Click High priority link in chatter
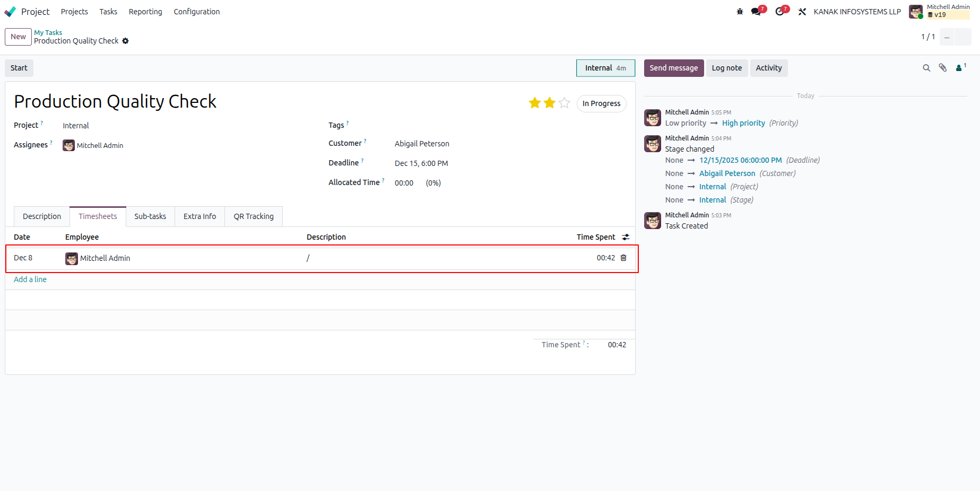The height and width of the screenshot is (491, 980). click(743, 123)
